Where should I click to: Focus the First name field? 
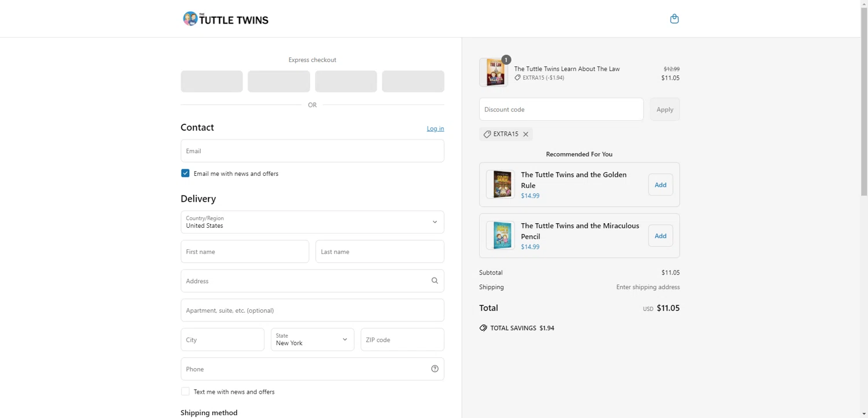(x=245, y=251)
